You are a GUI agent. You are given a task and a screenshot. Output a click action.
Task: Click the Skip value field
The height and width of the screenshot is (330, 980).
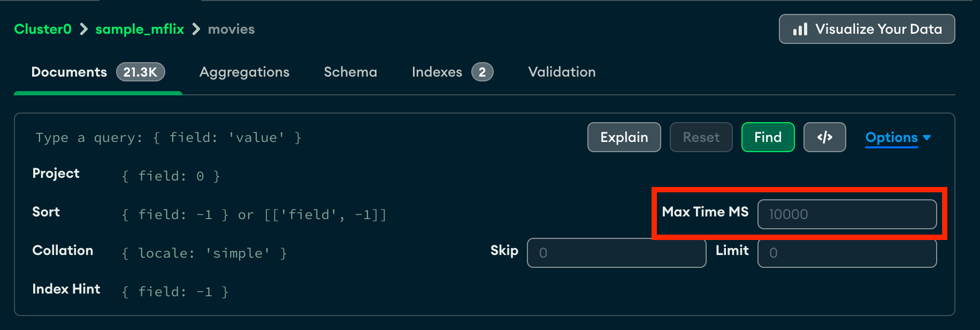[616, 253]
